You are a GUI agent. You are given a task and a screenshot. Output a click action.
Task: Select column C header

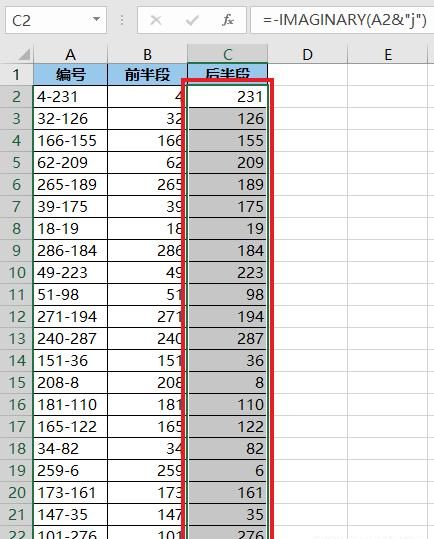pyautogui.click(x=227, y=54)
